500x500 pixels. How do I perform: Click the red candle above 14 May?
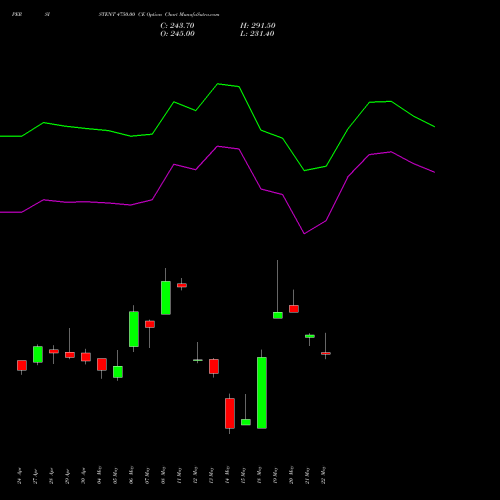coord(230,413)
